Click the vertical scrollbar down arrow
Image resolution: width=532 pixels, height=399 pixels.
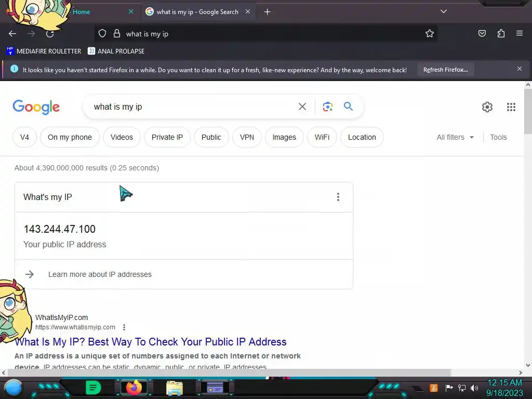tap(528, 365)
